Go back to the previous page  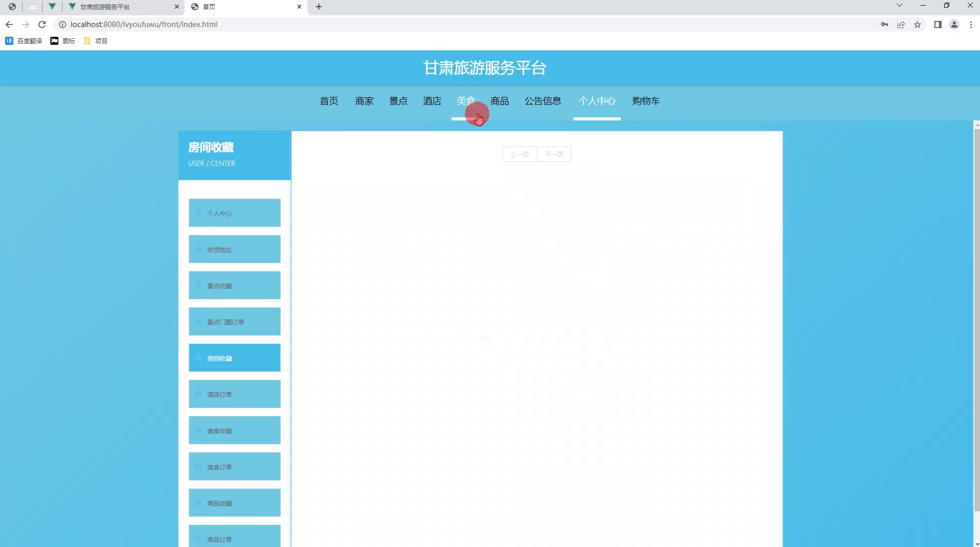point(9,24)
